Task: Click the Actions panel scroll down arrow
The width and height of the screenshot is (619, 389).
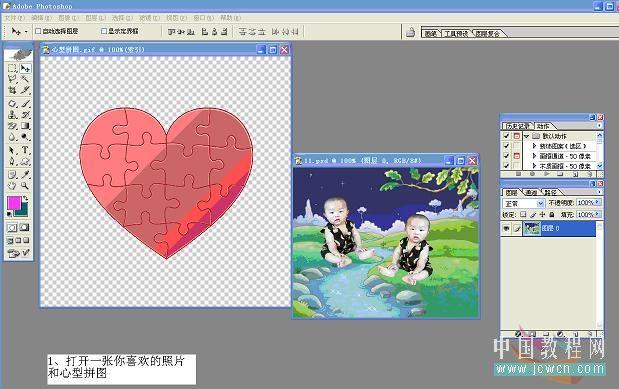Action: pyautogui.click(x=600, y=166)
